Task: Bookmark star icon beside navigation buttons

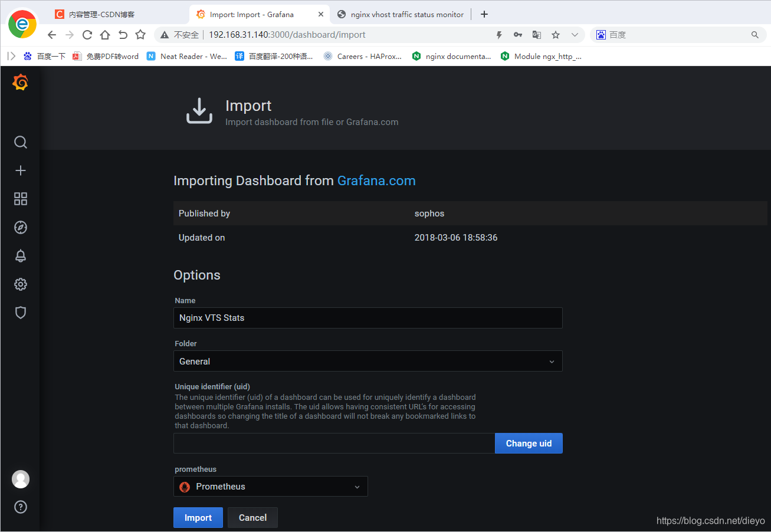Action: [140, 35]
